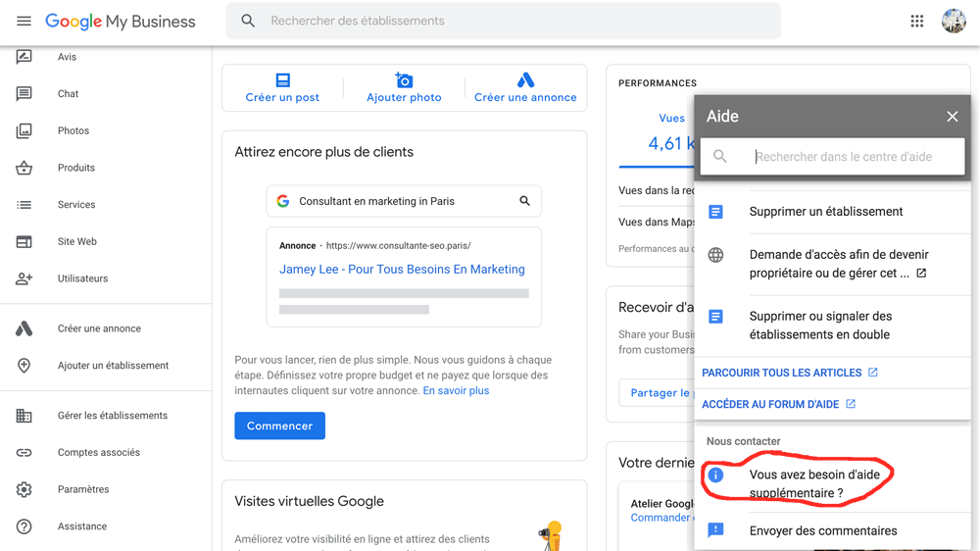This screenshot has width=980, height=551.
Task: Click the map pin icon for Ajouter un établissement
Action: point(24,366)
